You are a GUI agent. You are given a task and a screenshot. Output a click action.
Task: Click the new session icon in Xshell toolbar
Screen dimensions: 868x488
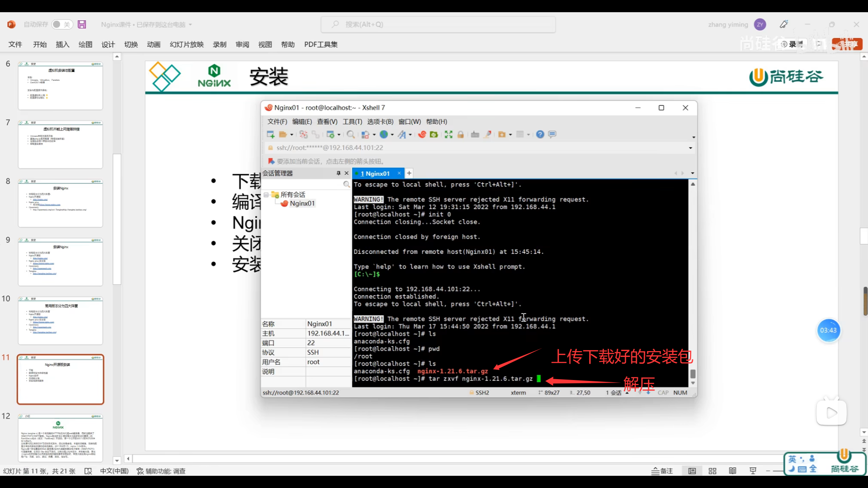click(x=270, y=134)
